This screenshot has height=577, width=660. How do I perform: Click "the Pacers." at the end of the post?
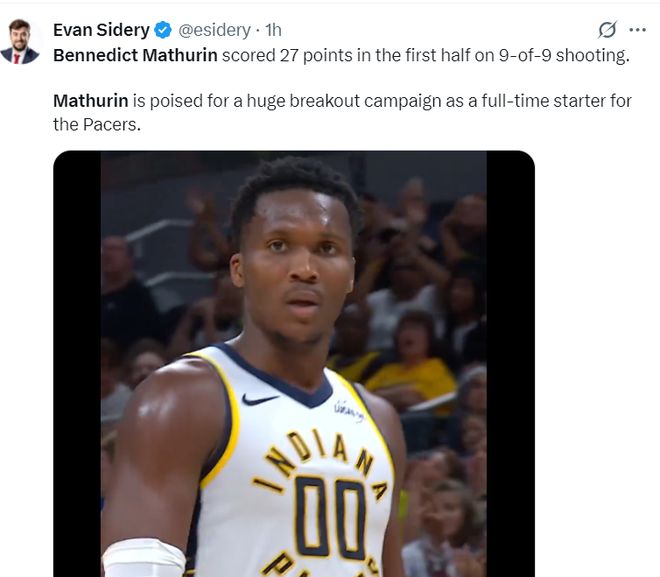click(99, 125)
